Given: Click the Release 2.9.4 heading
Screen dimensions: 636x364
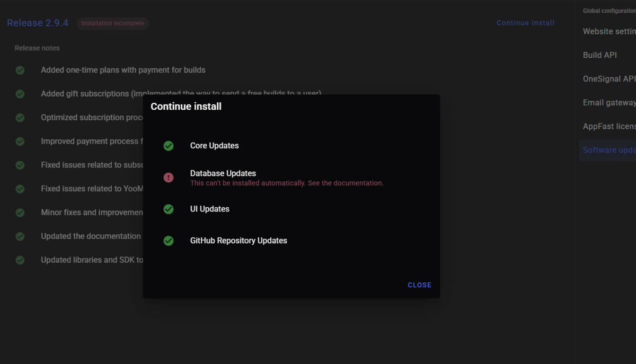Looking at the screenshot, I should (x=38, y=23).
